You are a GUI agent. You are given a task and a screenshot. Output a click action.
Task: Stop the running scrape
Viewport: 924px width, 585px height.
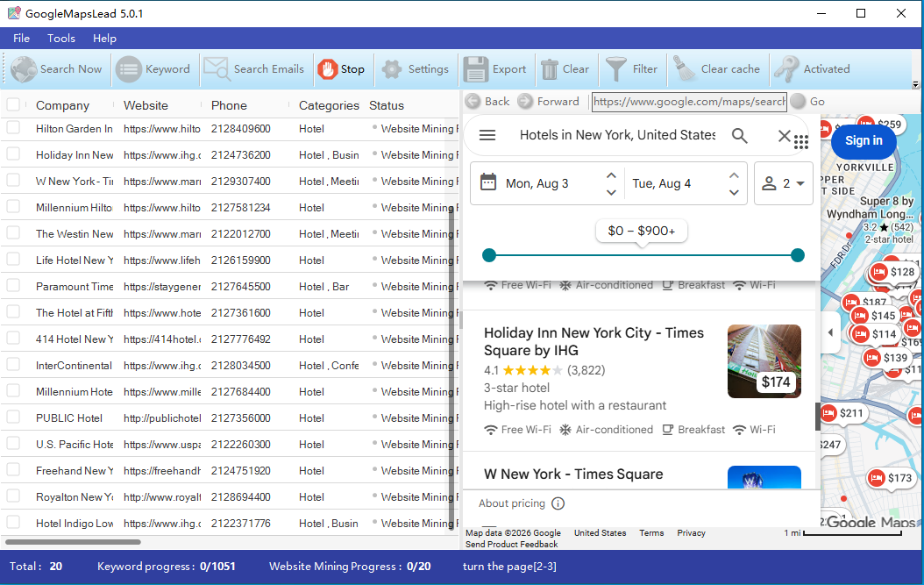click(341, 69)
